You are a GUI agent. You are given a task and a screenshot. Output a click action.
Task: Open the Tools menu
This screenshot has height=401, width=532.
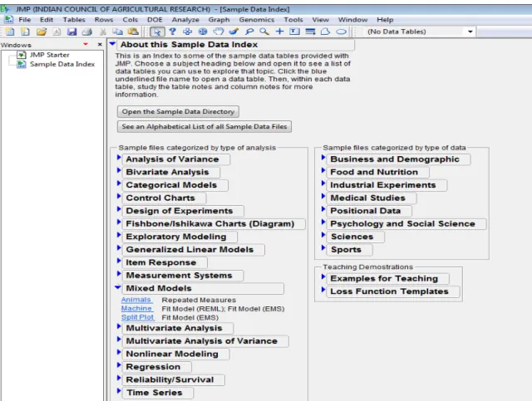coord(293,20)
